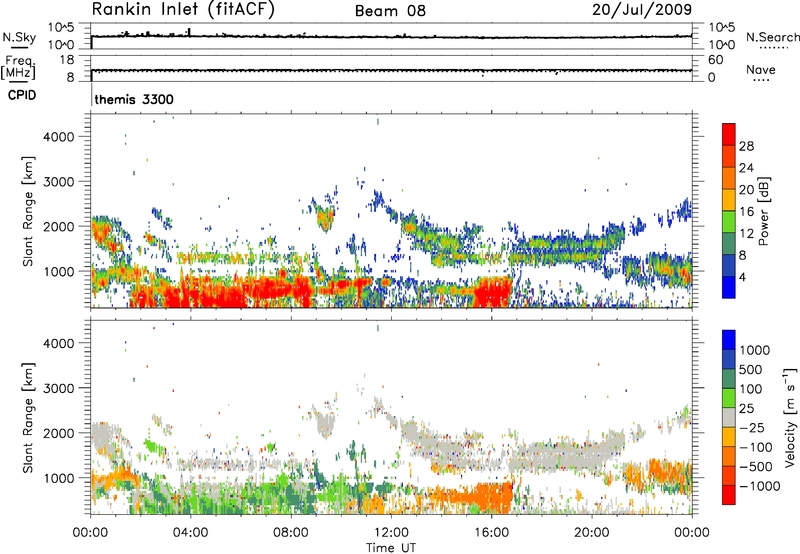
Task: Click the "500" label on Velocity color bar
Action: pyautogui.click(x=751, y=369)
